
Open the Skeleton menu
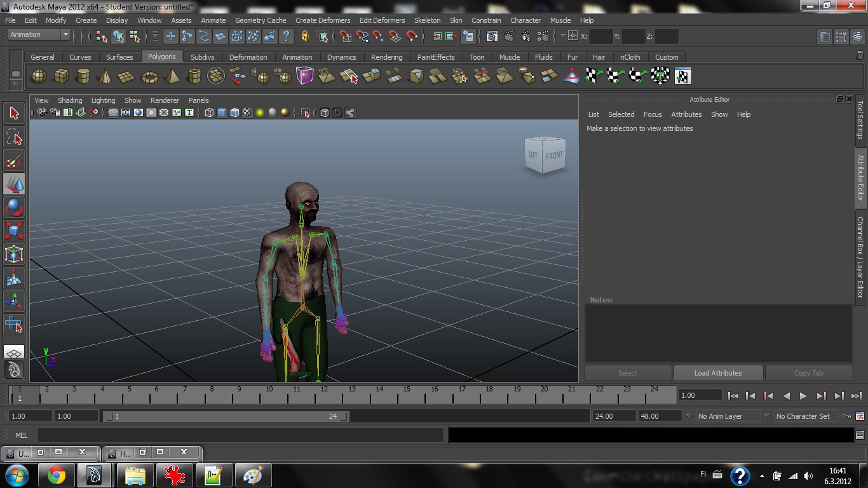click(427, 20)
